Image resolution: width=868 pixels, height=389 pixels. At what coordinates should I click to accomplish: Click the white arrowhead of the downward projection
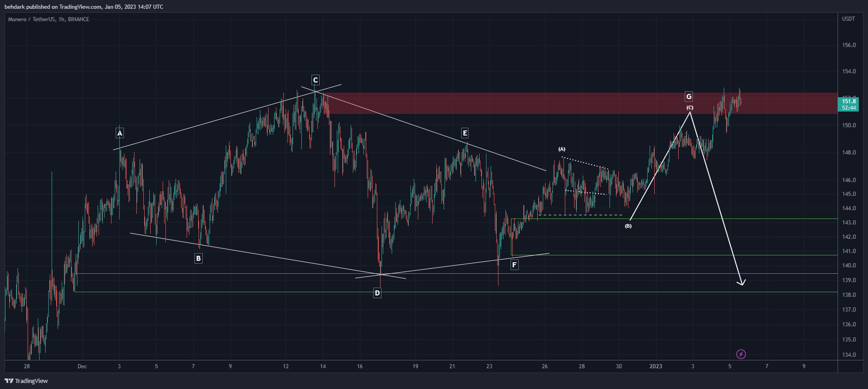click(741, 283)
